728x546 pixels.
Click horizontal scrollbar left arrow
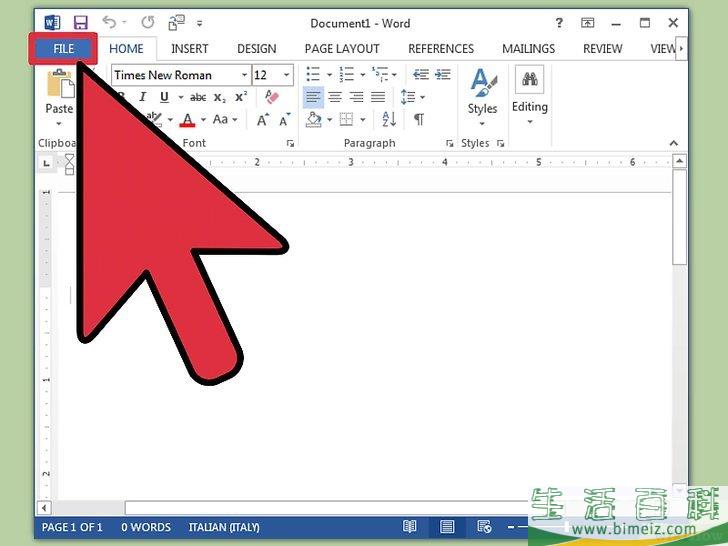44,508
